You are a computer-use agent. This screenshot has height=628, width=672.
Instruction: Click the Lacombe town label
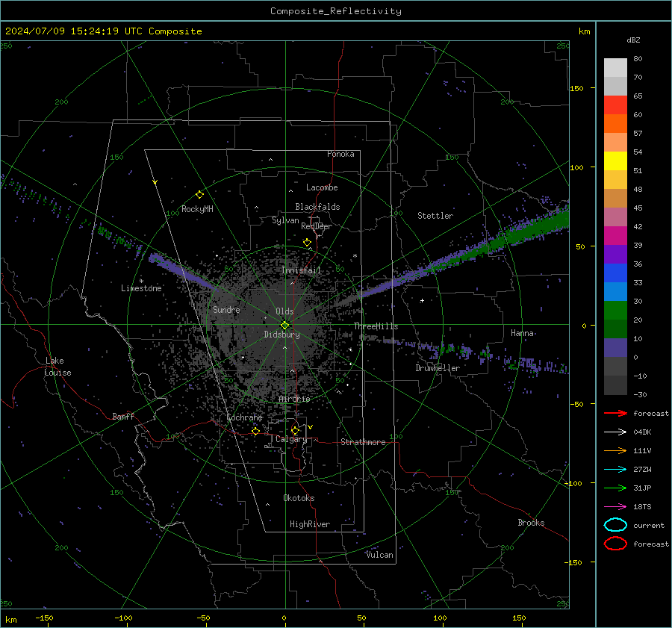[x=322, y=187]
